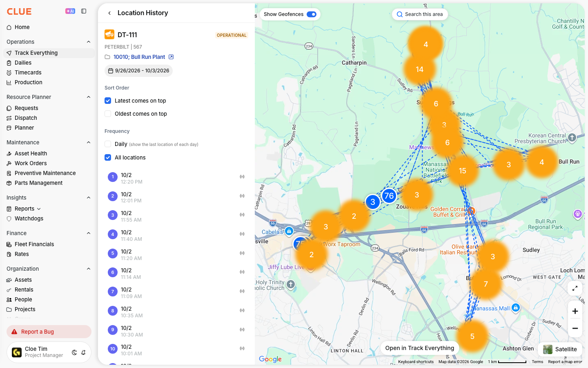588x368 pixels.
Task: Open Track Everything in sidebar
Action: 49,53
